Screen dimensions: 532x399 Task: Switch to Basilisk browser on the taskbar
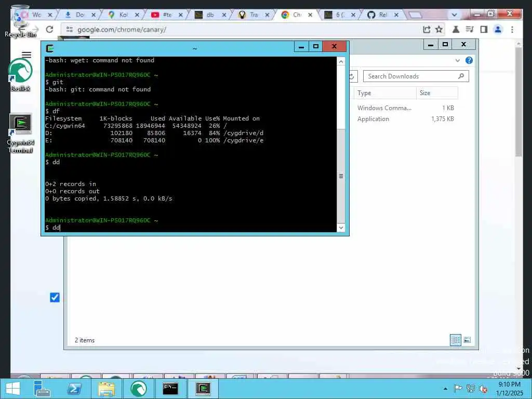(x=138, y=389)
